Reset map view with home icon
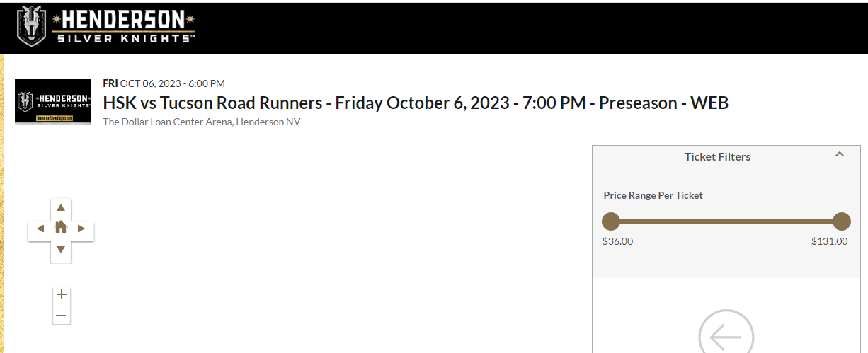This screenshot has height=353, width=868. (61, 227)
